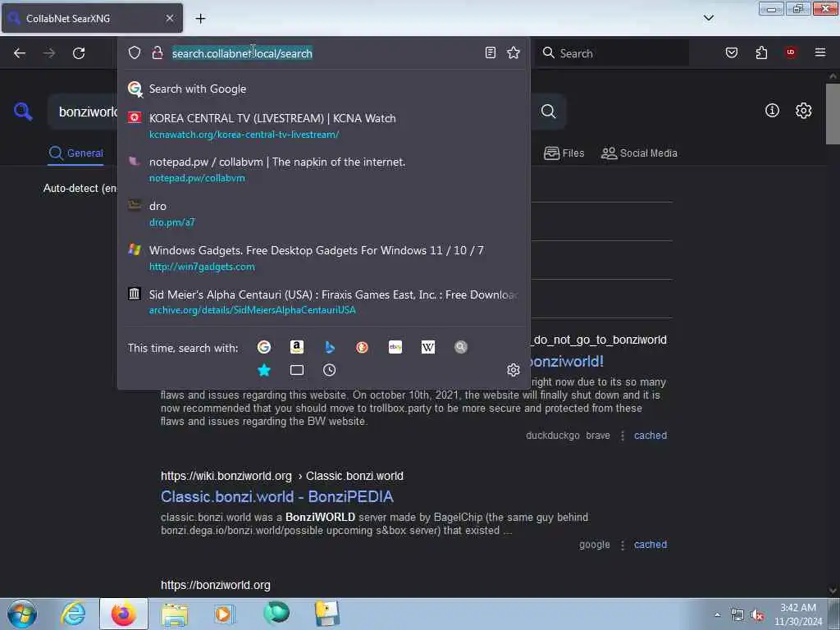Open the Windows Start orb
This screenshot has width=840, height=630.
coord(22,614)
